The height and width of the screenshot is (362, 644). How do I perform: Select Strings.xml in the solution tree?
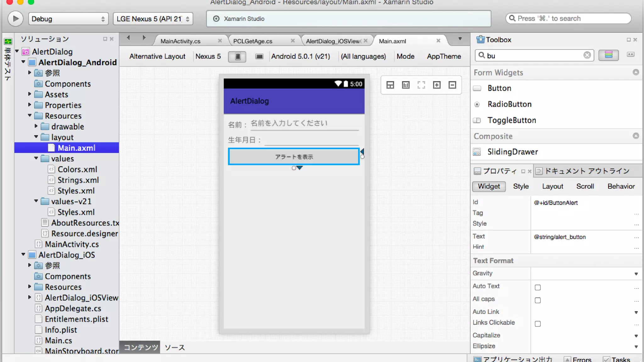pos(78,180)
